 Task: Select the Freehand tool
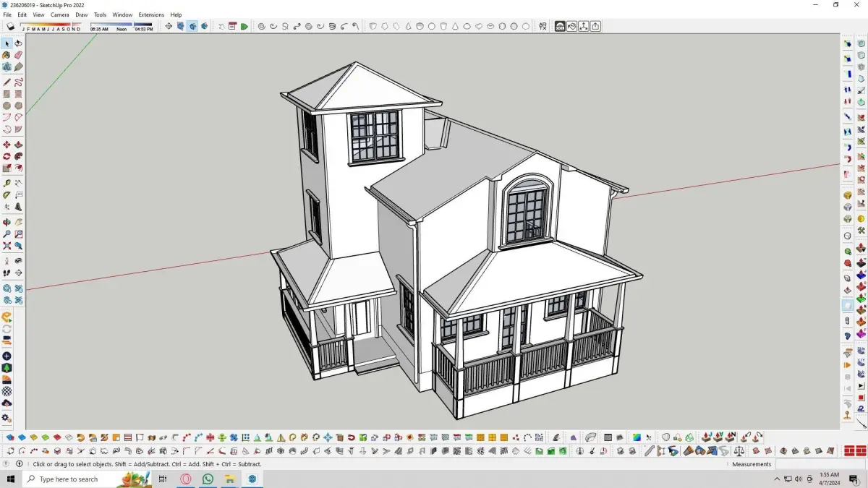tap(18, 82)
